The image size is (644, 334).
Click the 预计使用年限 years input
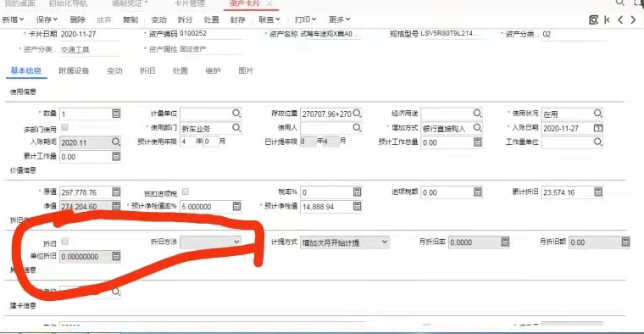click(188, 142)
